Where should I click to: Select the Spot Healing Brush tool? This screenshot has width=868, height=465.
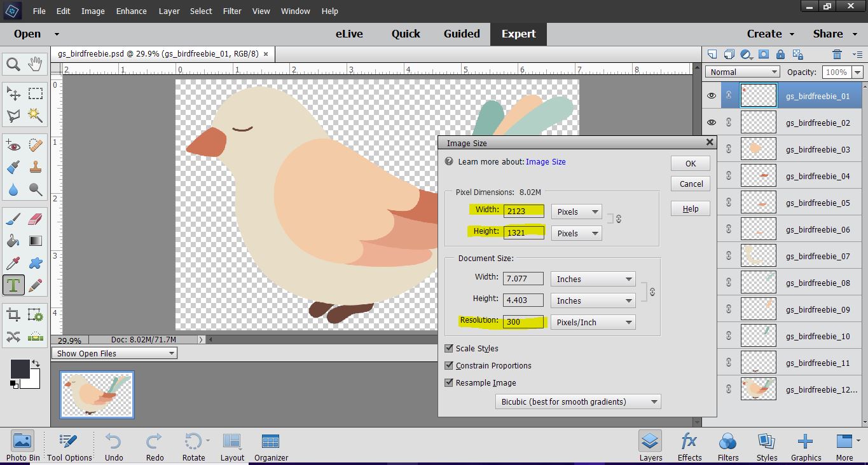pos(35,146)
